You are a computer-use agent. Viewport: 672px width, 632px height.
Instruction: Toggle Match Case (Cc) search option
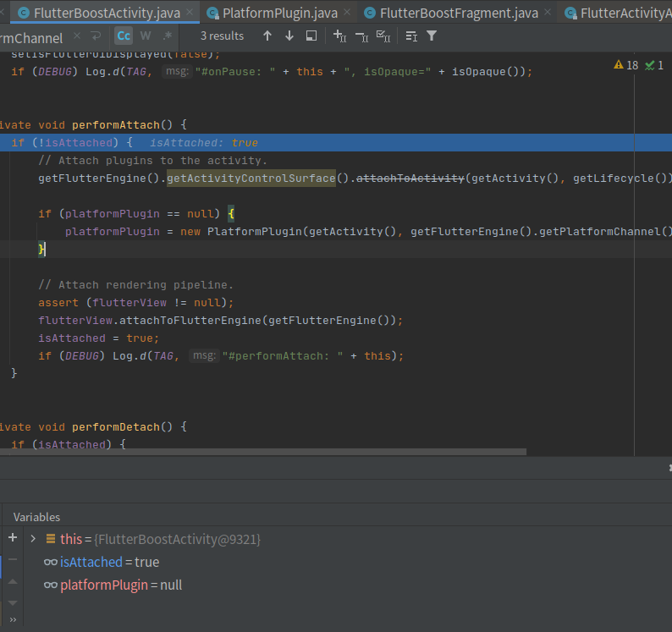pyautogui.click(x=124, y=36)
